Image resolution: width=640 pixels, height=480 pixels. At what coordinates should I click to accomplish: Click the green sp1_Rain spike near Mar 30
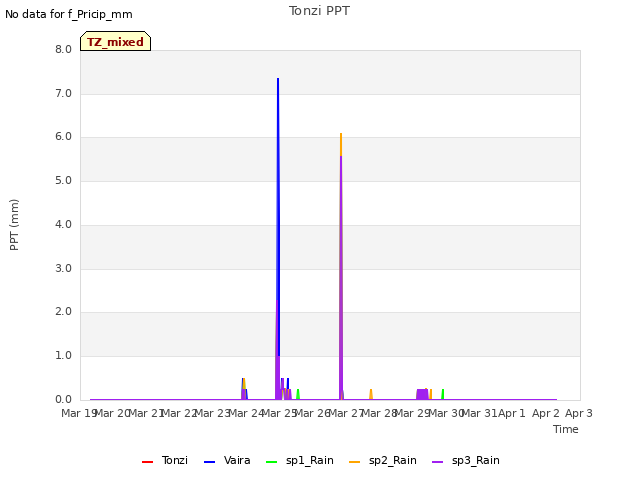[x=443, y=394]
